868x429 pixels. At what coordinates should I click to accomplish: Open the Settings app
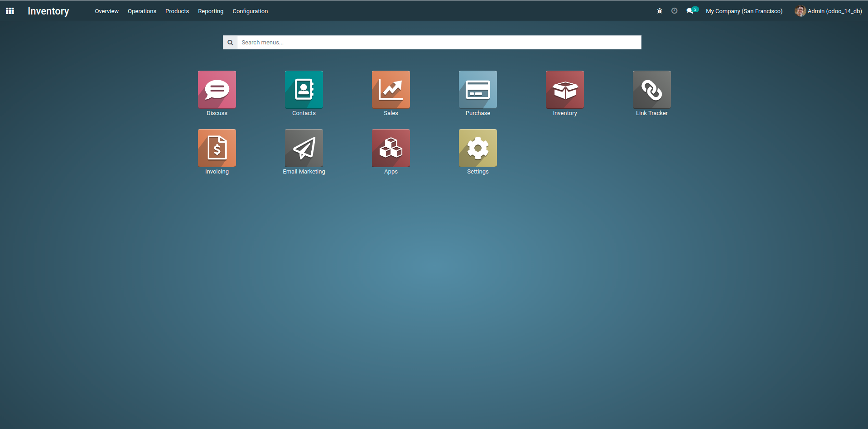pyautogui.click(x=477, y=148)
